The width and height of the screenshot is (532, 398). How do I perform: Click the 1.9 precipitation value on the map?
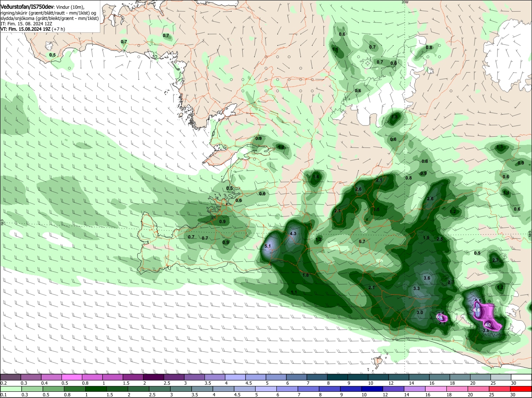tap(426, 238)
